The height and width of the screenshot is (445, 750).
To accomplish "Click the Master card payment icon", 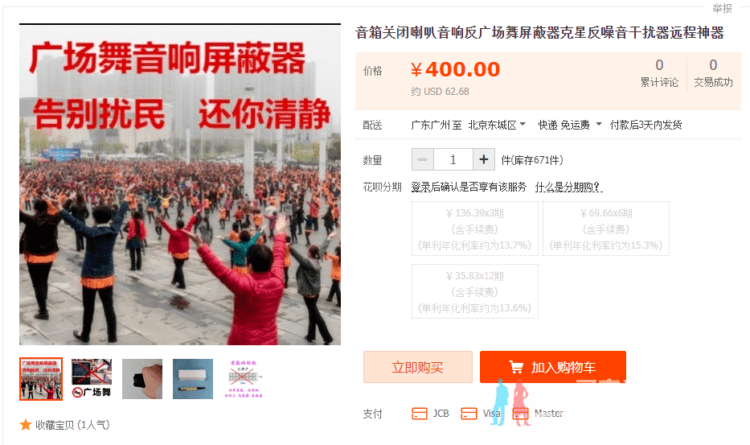I will [520, 413].
